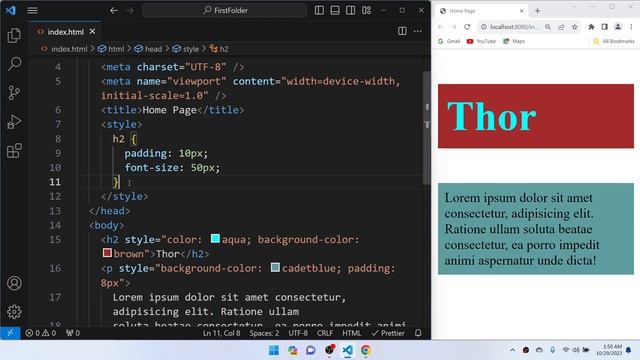Close the index.html editor tab
Image resolution: width=640 pixels, height=360 pixels.
(93, 31)
